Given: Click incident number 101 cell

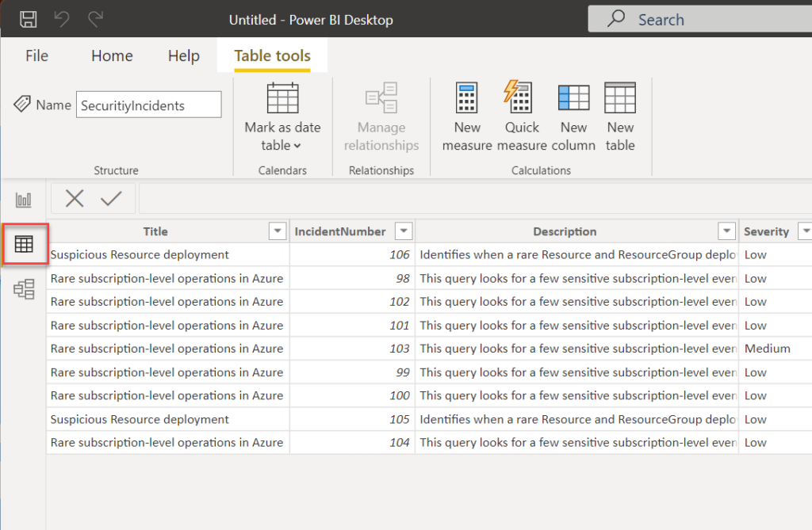Looking at the screenshot, I should 352,326.
